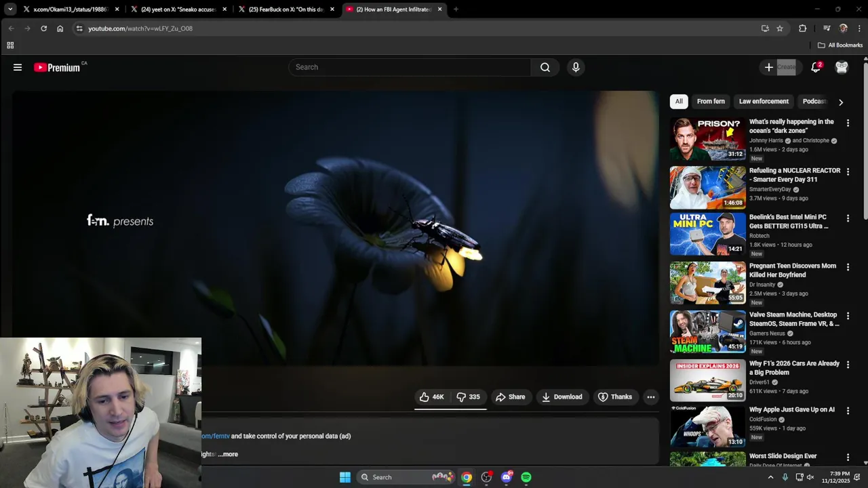The height and width of the screenshot is (488, 868).
Task: Open the Nuclear Reactor video thumbnail
Action: pyautogui.click(x=707, y=188)
